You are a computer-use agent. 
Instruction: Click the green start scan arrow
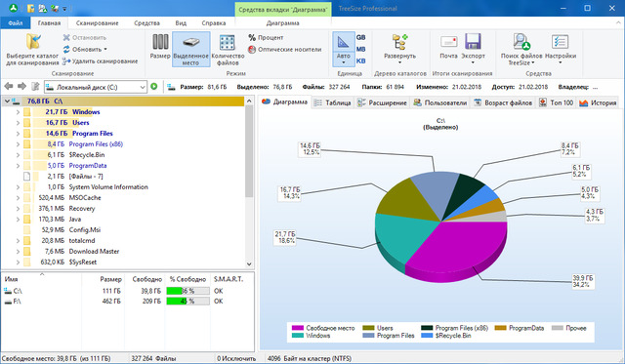point(154,87)
